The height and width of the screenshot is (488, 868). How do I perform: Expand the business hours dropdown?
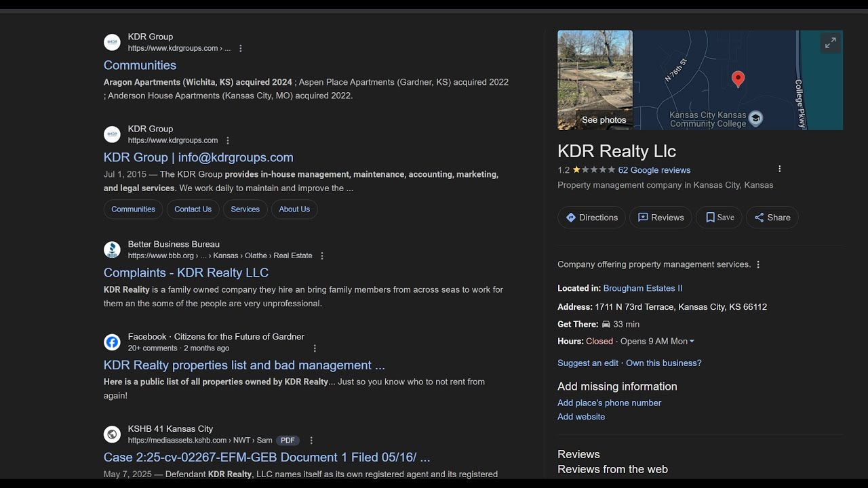pos(692,342)
